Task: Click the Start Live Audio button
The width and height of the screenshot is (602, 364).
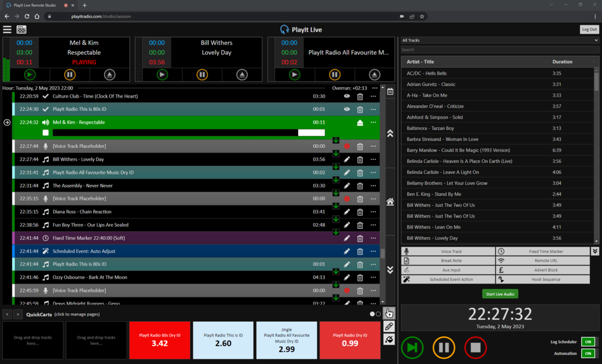Action: pos(500,294)
